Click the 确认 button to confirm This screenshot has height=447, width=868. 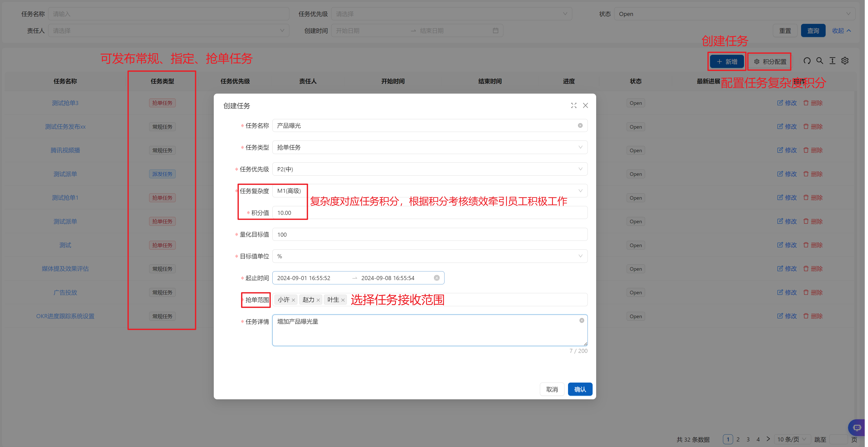[580, 389]
